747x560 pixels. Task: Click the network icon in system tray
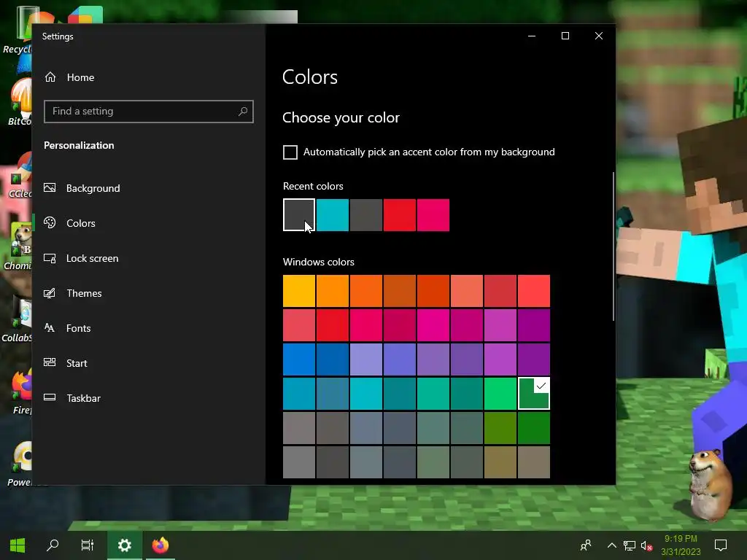point(630,545)
